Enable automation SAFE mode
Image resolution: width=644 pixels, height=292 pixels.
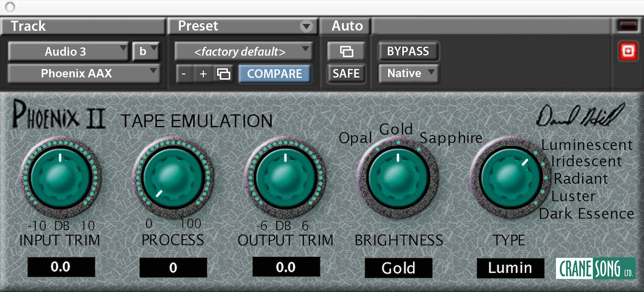(x=346, y=74)
